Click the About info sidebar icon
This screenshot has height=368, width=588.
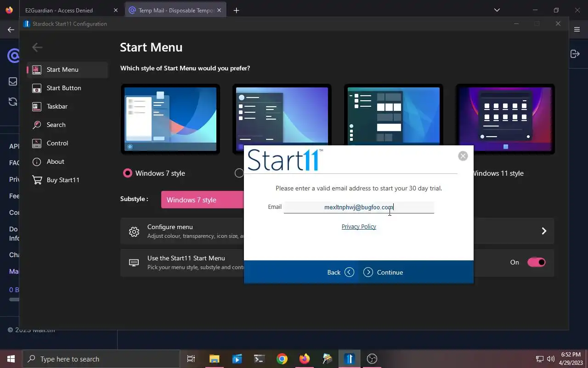pos(37,161)
